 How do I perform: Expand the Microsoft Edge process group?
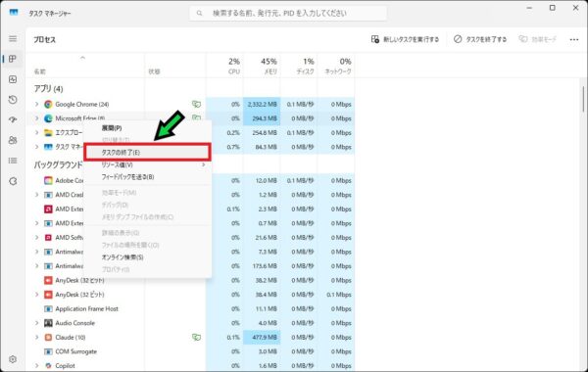tap(37, 118)
